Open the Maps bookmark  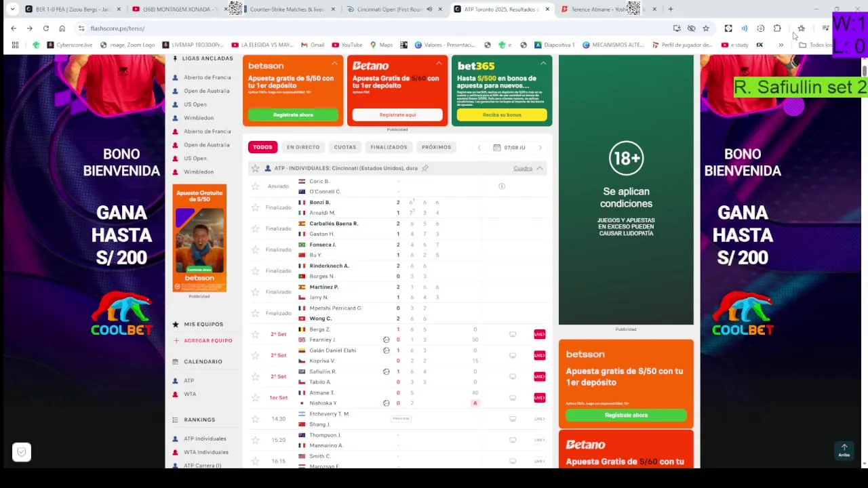381,45
